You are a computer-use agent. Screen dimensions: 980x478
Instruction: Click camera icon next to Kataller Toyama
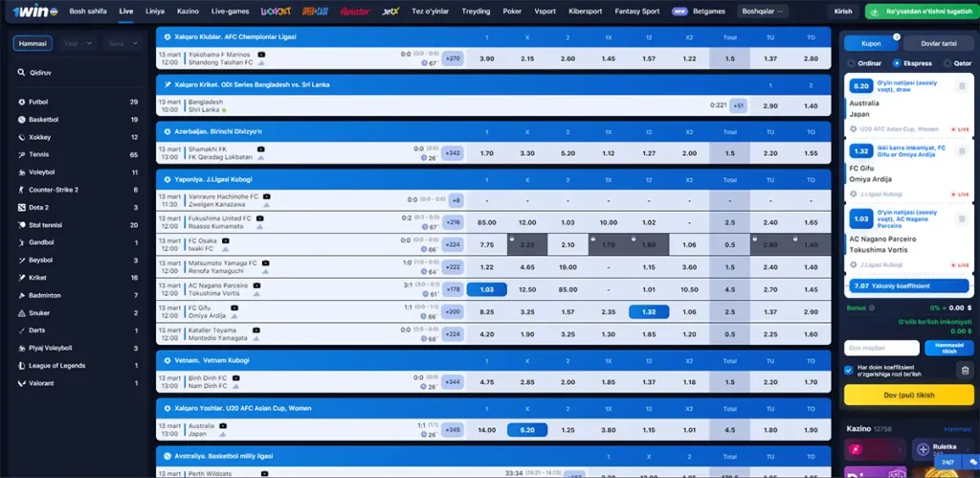(x=258, y=330)
